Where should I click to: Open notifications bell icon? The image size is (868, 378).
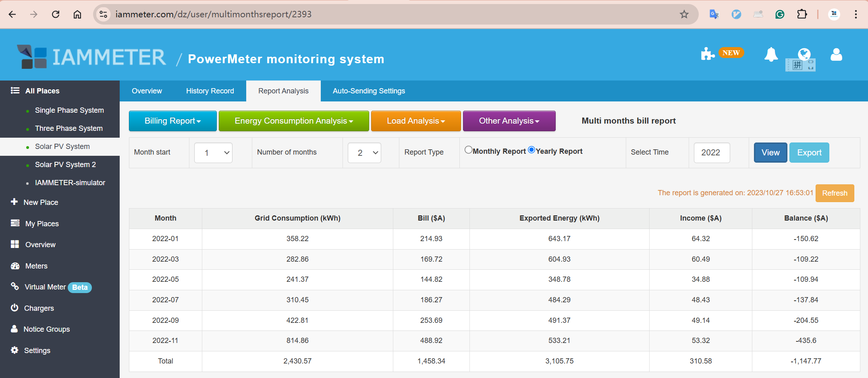point(771,54)
